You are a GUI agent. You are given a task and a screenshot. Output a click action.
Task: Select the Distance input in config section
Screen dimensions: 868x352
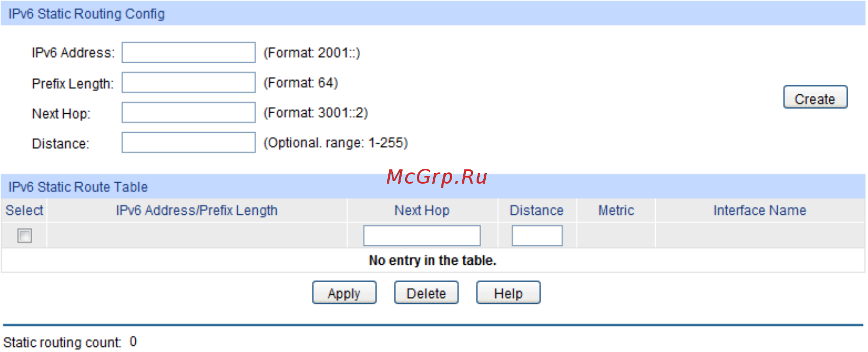coord(188,142)
